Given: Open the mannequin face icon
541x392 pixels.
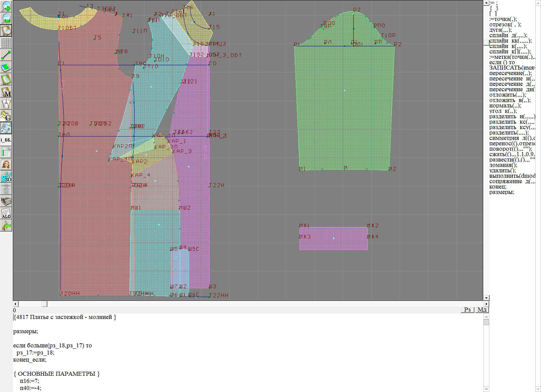Looking at the screenshot, I should tap(6, 165).
